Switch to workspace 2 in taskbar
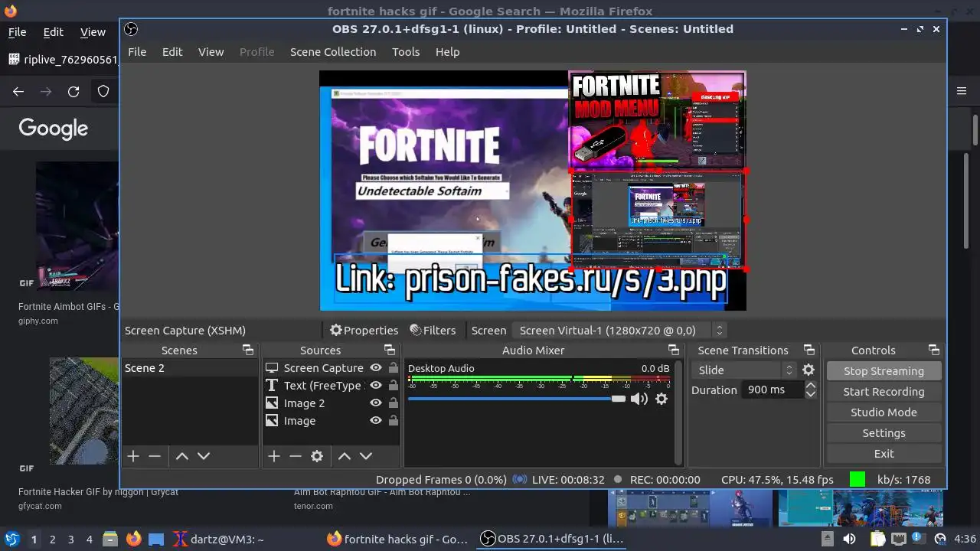This screenshot has width=980, height=551. point(53,540)
